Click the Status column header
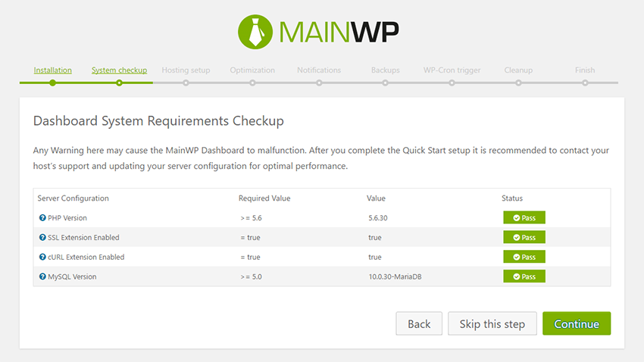This screenshot has height=362, width=644. tap(512, 198)
